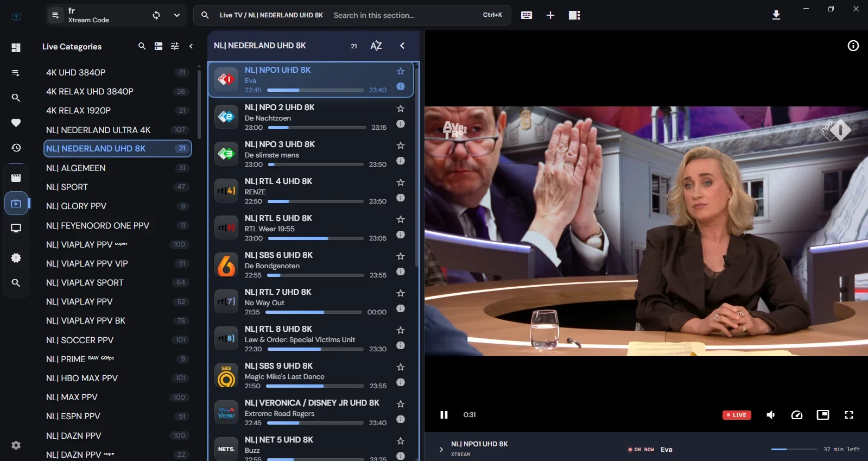Toggle star for NL| RTL 8 UHD 8K
Viewport: 868px width, 461px height.
(401, 330)
